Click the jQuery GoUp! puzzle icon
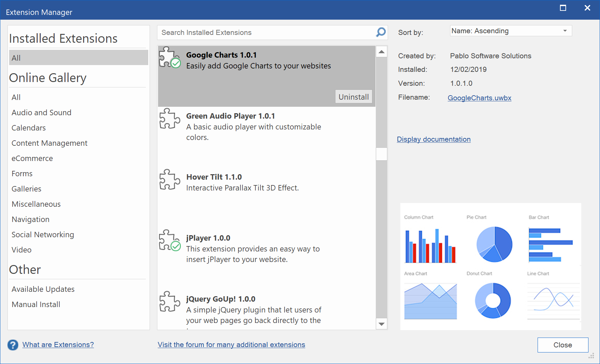Image resolution: width=600 pixels, height=364 pixels. [170, 301]
